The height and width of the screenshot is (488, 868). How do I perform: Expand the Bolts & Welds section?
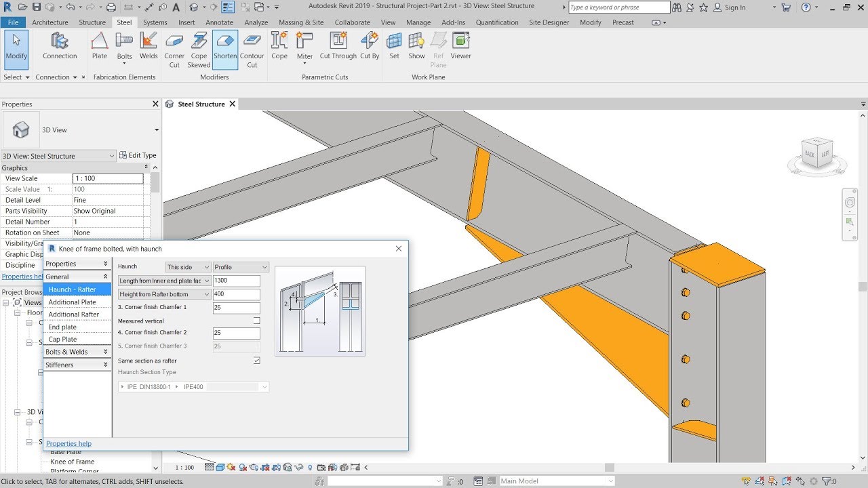(77, 351)
